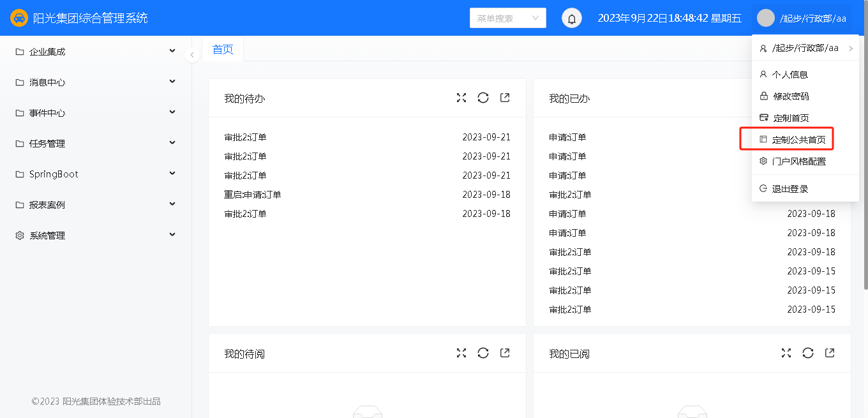The height and width of the screenshot is (418, 868).
Task: Maximize the 我的待办 panel
Action: tap(461, 98)
